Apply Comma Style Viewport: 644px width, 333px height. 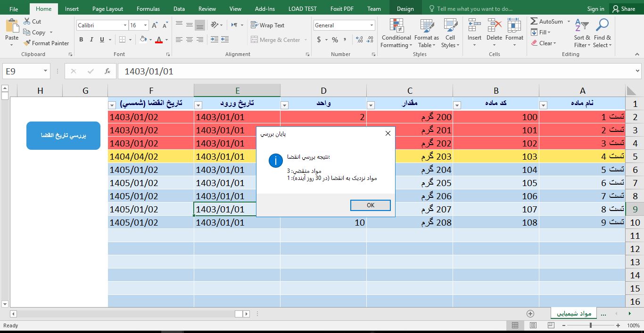(344, 40)
